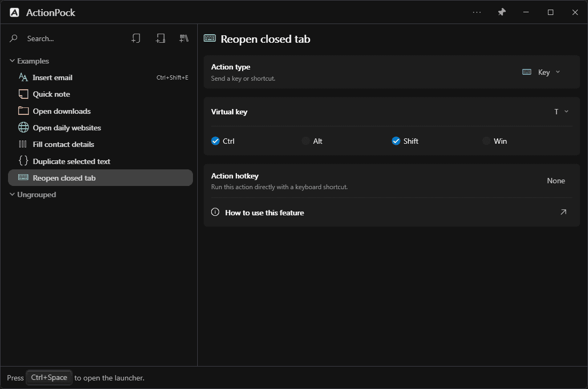Click the folder icon beside Open downloads
The height and width of the screenshot is (389, 588).
tap(23, 111)
